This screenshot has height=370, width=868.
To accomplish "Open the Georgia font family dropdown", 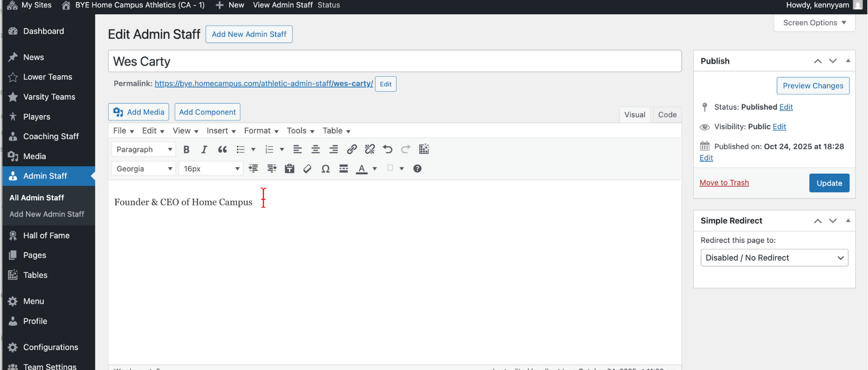I will [x=144, y=169].
